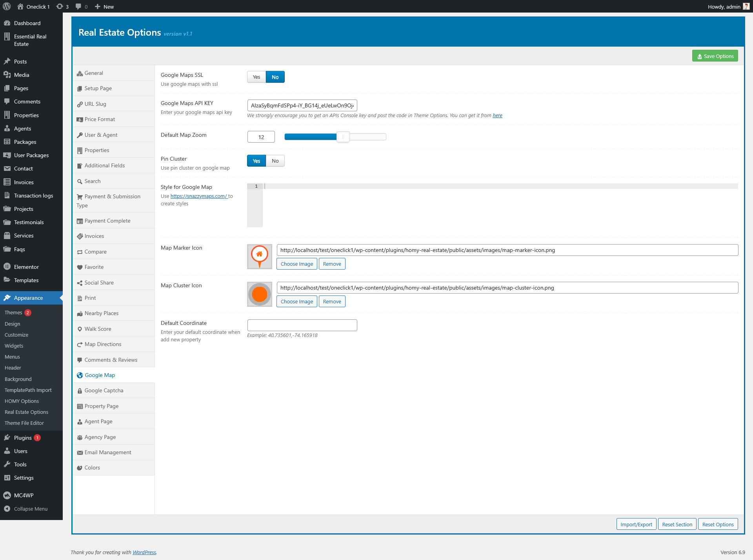Choose Image for Map Cluster Icon
753x560 pixels.
(x=297, y=301)
